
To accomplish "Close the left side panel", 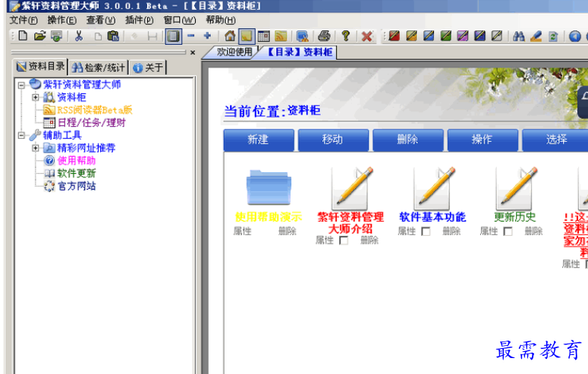I will coord(193,52).
